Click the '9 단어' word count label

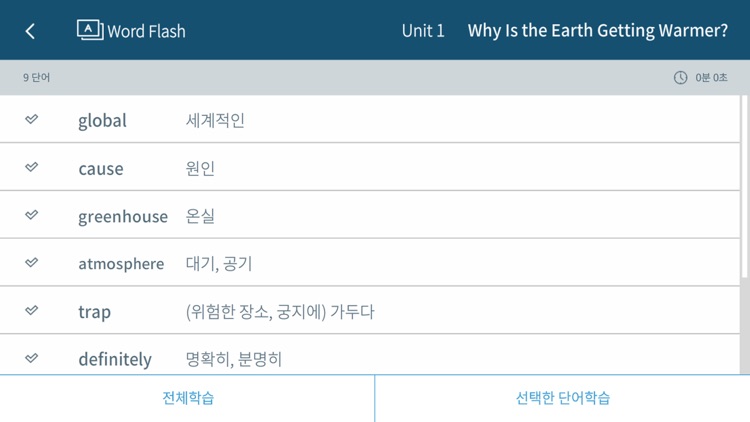pos(37,78)
